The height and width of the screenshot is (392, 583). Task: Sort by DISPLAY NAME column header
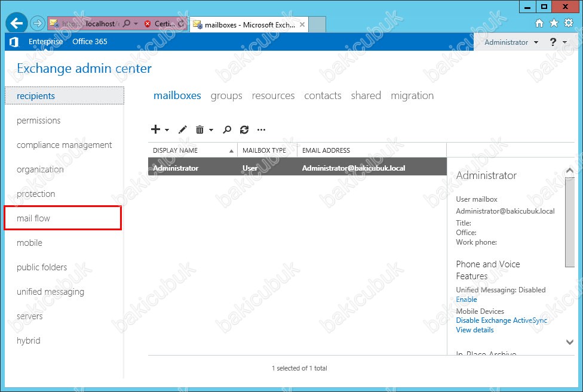pos(192,150)
